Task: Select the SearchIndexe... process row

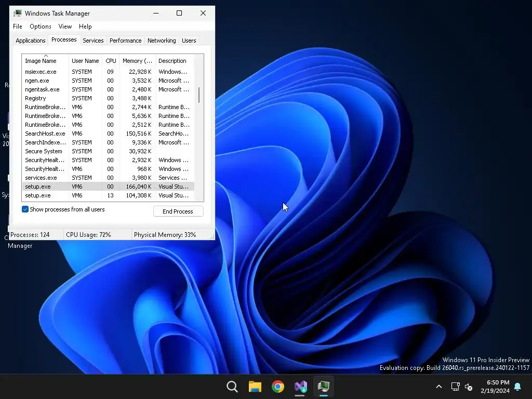Action: (x=108, y=142)
